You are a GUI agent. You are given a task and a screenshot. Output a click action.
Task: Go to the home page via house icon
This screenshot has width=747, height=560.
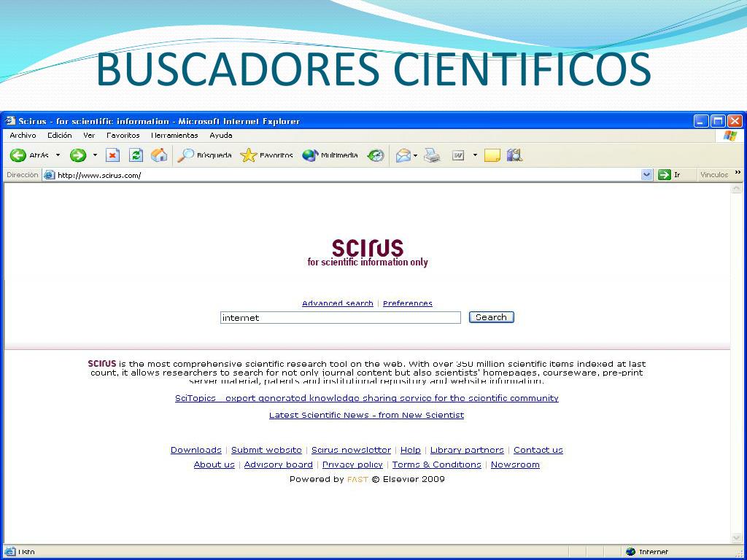tap(159, 155)
